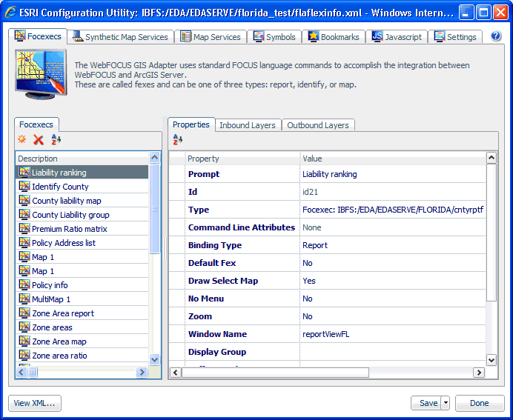
Task: Click the Zone areas row icon
Action: pyautogui.click(x=24, y=327)
